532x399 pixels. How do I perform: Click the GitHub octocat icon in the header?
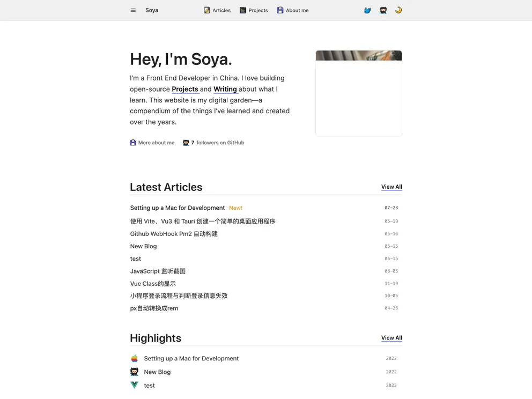tap(383, 10)
